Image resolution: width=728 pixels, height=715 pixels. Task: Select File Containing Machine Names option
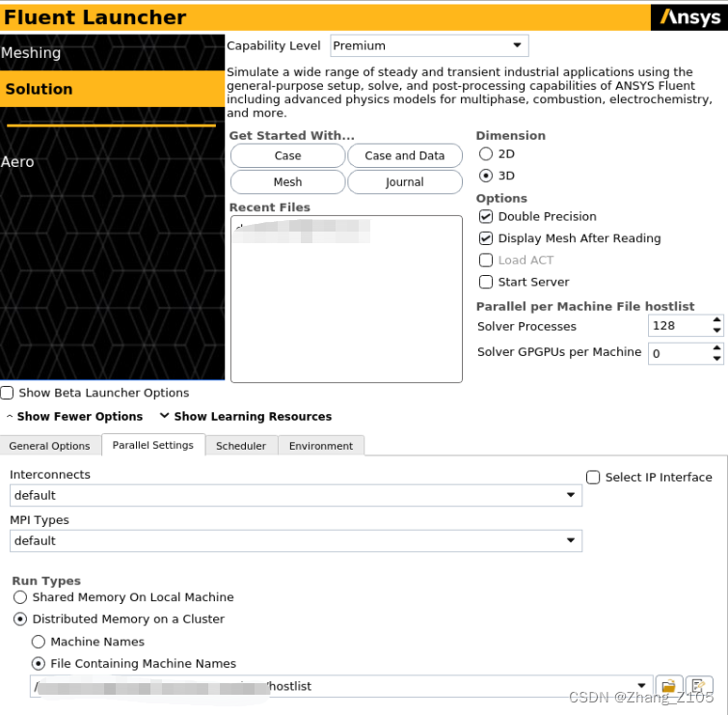[x=38, y=664]
